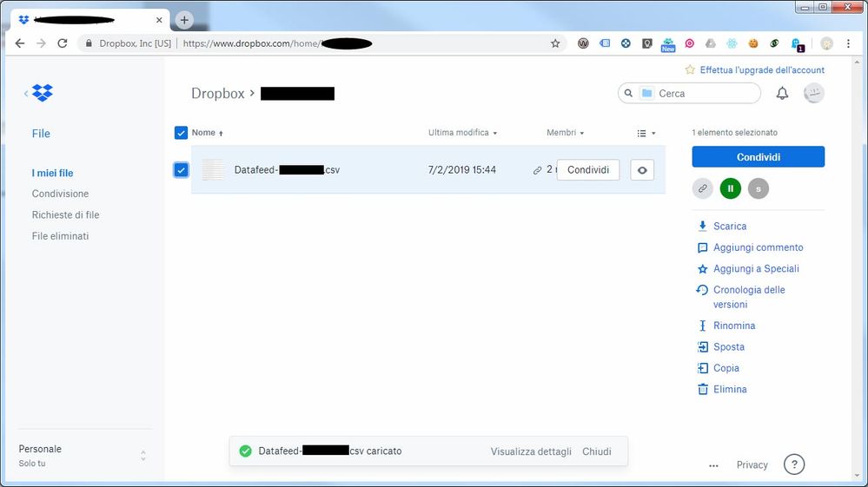The image size is (868, 487).
Task: Click the Condividi button in the file row
Action: (588, 169)
